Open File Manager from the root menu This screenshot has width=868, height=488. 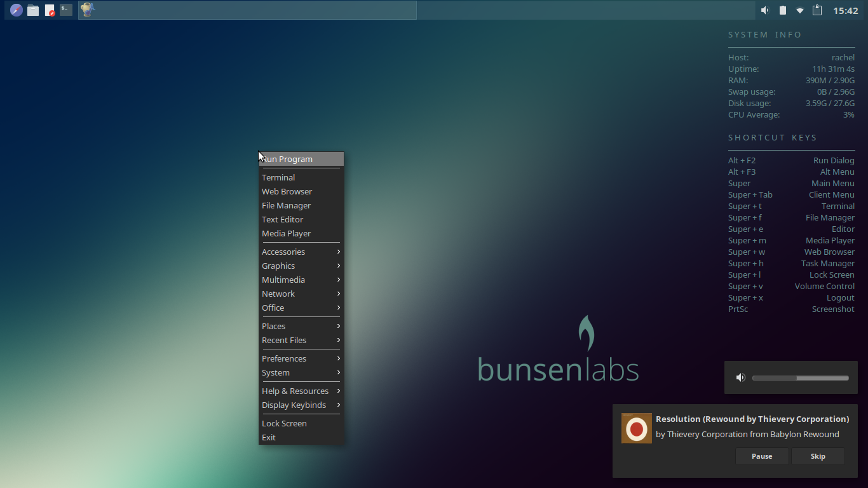tap(301, 205)
